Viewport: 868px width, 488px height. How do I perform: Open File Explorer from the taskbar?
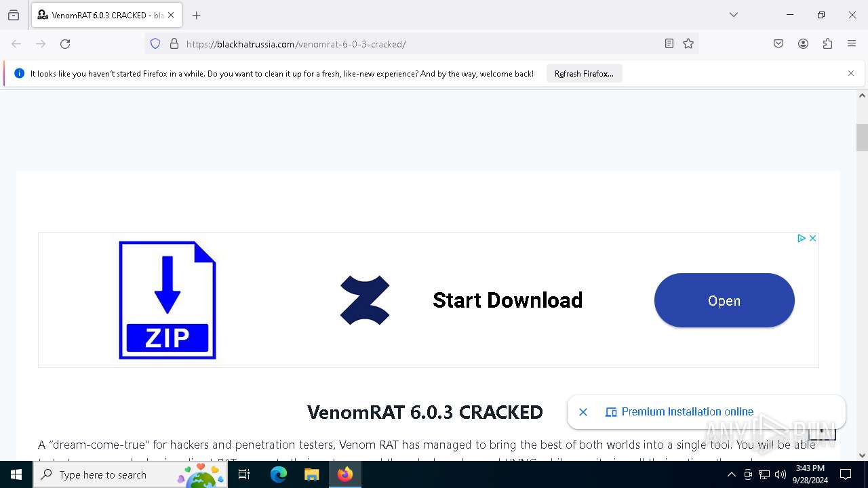[311, 474]
